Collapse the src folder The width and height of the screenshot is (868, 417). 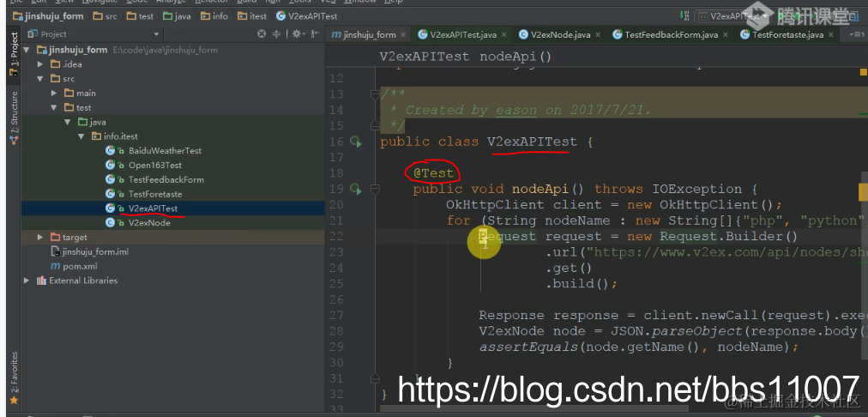[39, 79]
